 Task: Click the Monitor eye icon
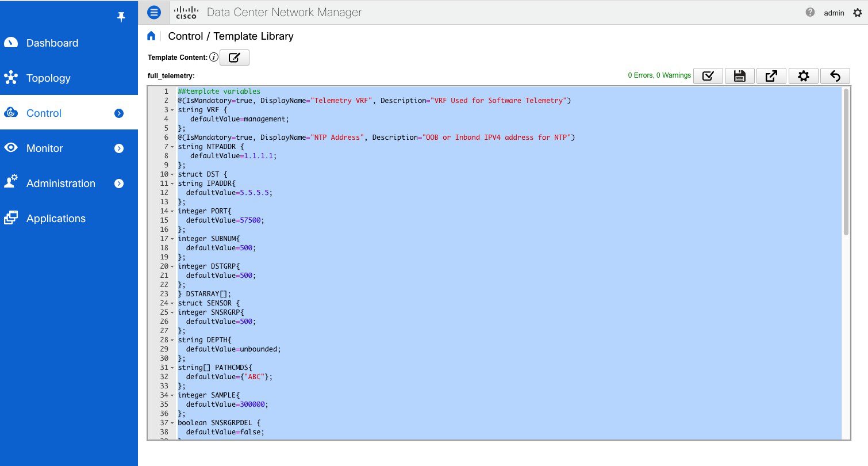pyautogui.click(x=11, y=148)
